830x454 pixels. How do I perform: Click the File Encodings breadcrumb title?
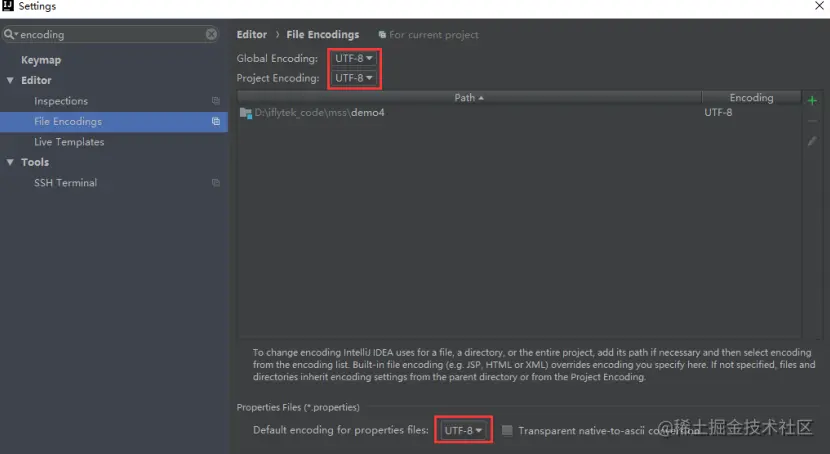click(x=322, y=34)
